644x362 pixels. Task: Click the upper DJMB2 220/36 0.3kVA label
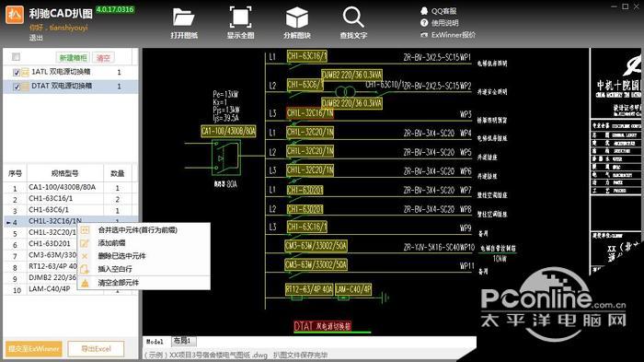(x=351, y=75)
